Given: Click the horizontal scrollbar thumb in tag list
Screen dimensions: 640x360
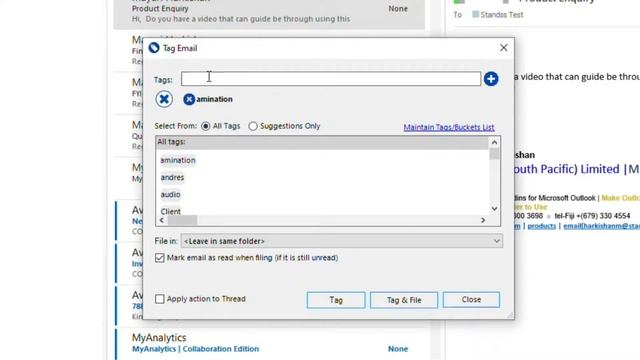Looking at the screenshot, I should [182, 220].
